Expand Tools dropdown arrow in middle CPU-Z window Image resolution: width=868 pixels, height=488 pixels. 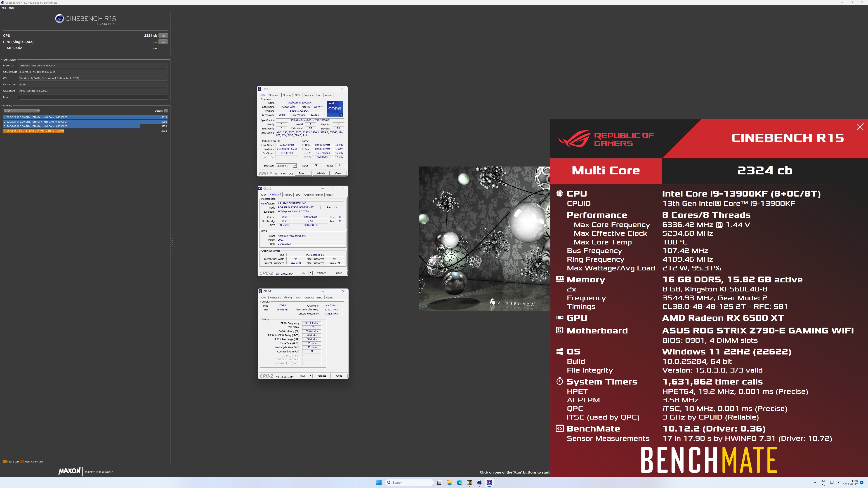(310, 273)
